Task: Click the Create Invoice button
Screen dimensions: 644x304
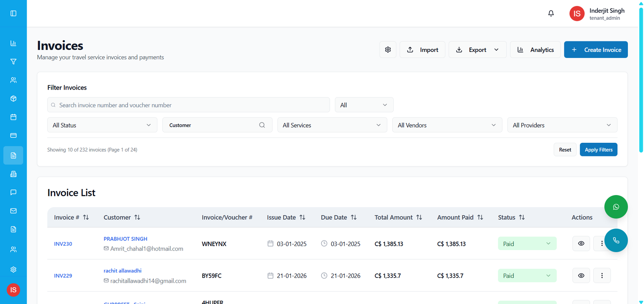Action: click(x=595, y=49)
